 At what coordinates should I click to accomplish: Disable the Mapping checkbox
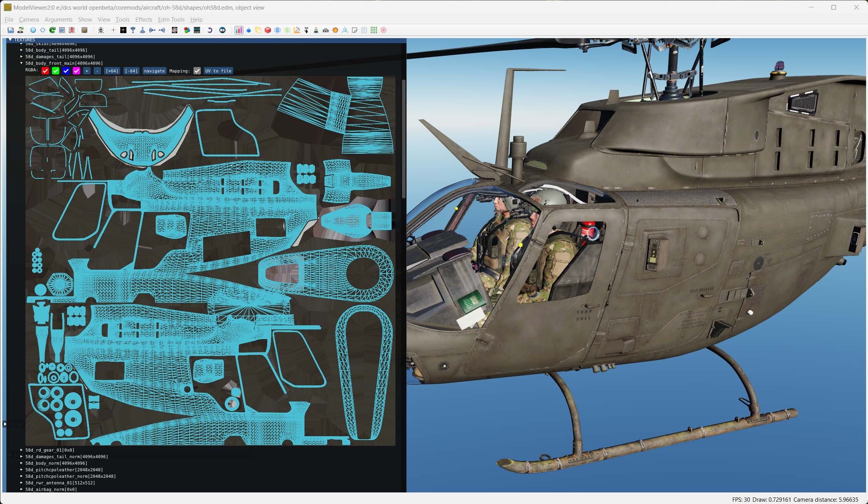click(197, 71)
